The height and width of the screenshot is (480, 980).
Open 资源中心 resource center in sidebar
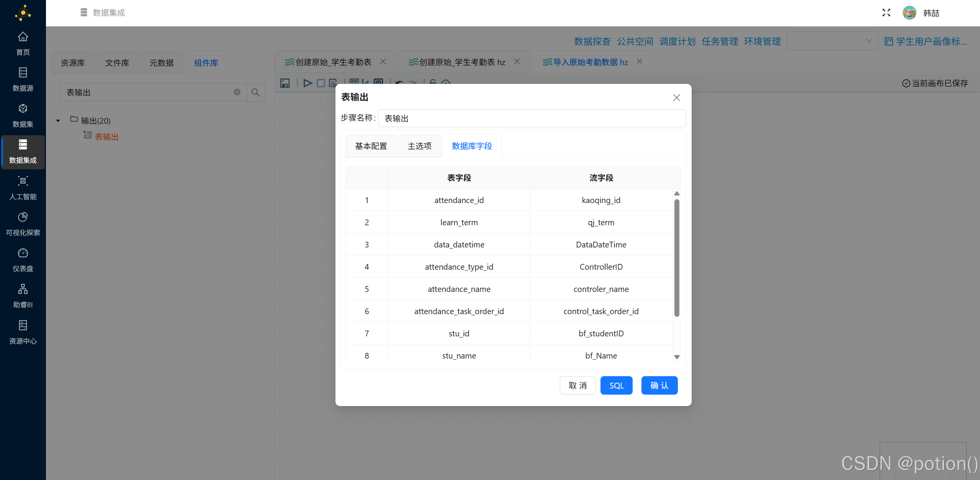pyautogui.click(x=23, y=333)
